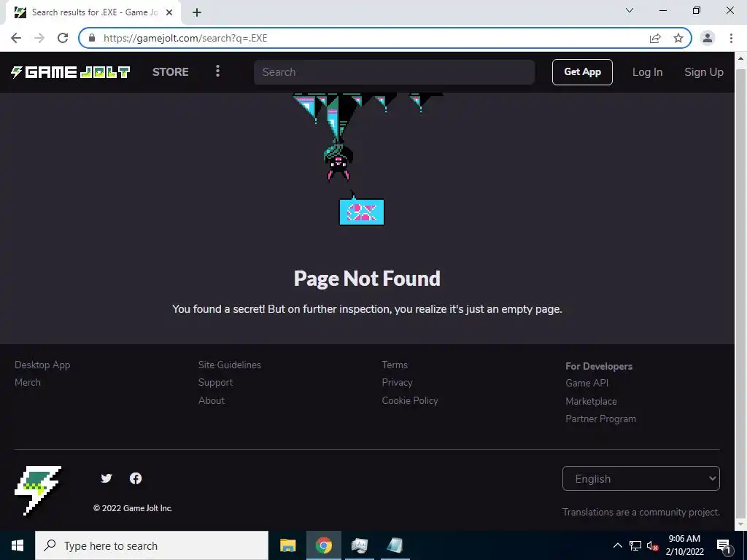The image size is (747, 560).
Task: Click the network tray icon
Action: [635, 545]
